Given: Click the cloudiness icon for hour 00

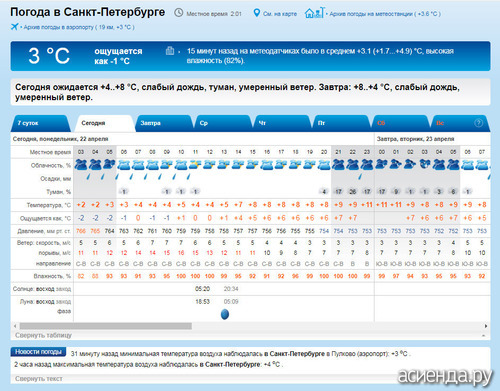Looking at the screenshot, I should pyautogui.click(x=382, y=165).
